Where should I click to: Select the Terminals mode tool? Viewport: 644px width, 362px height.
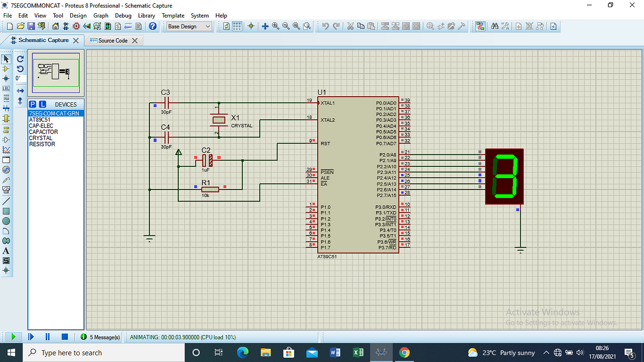click(6, 129)
